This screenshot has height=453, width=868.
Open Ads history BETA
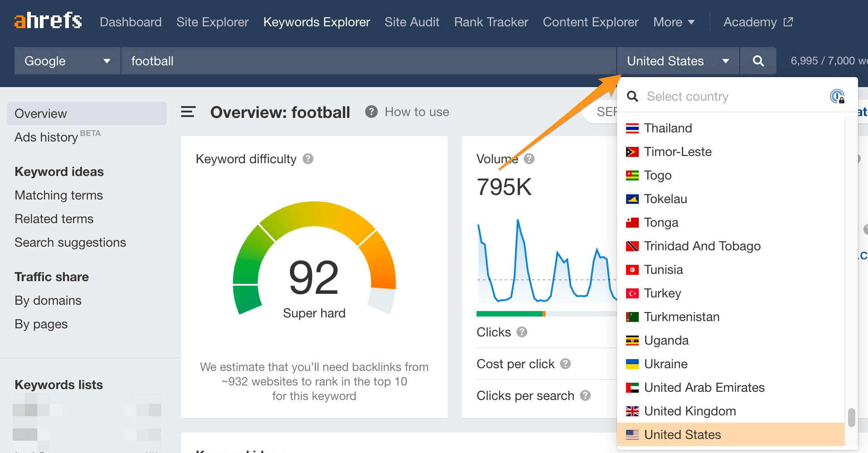[x=58, y=136]
